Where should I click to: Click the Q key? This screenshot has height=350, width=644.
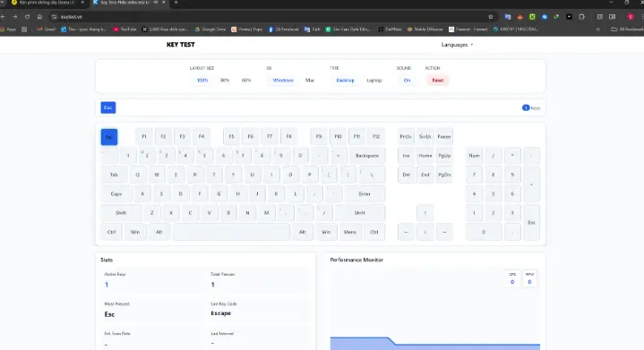point(138,175)
